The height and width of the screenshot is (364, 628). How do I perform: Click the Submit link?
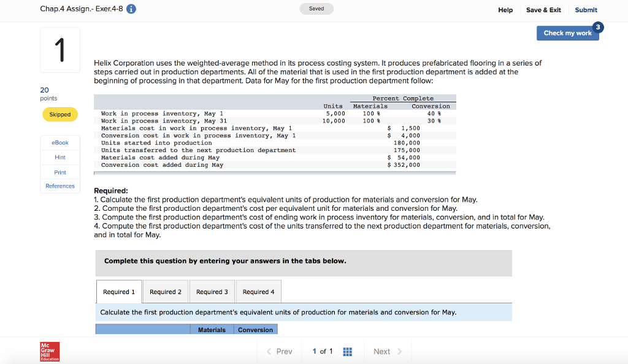[585, 10]
